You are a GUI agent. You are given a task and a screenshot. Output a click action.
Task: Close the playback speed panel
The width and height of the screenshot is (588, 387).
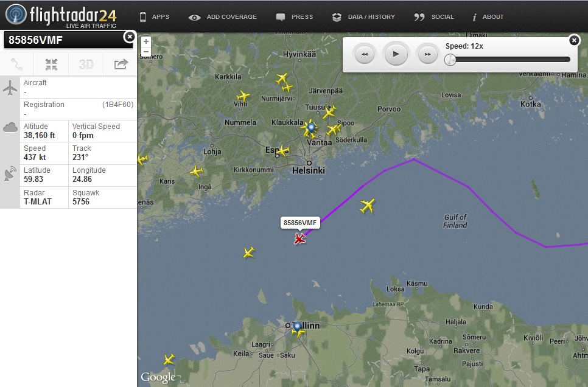pos(573,40)
